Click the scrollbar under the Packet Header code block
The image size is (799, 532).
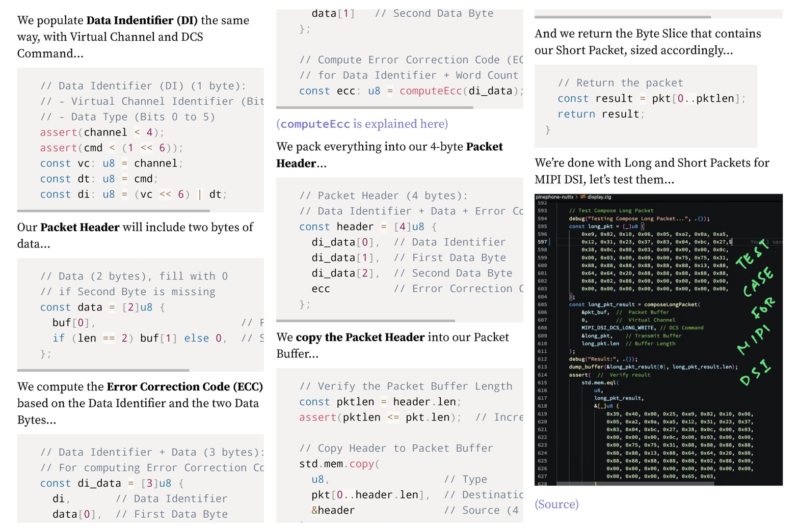point(365,321)
